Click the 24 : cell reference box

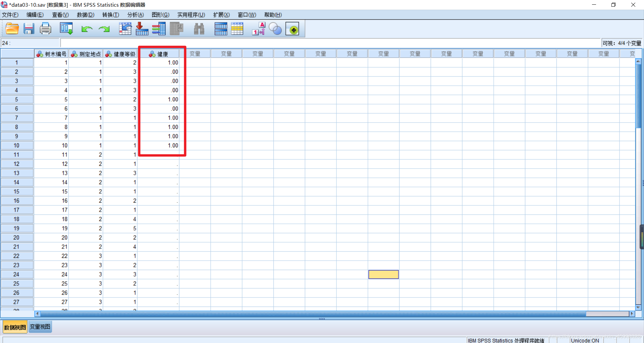30,43
